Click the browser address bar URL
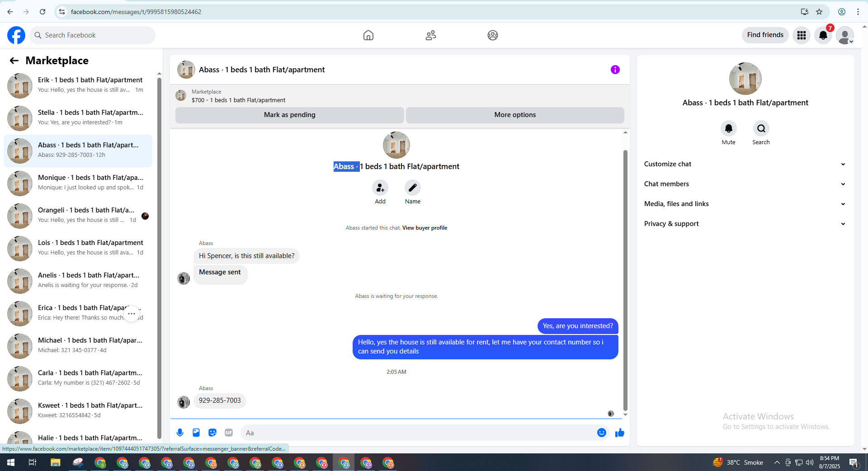The width and height of the screenshot is (868, 471). (136, 12)
